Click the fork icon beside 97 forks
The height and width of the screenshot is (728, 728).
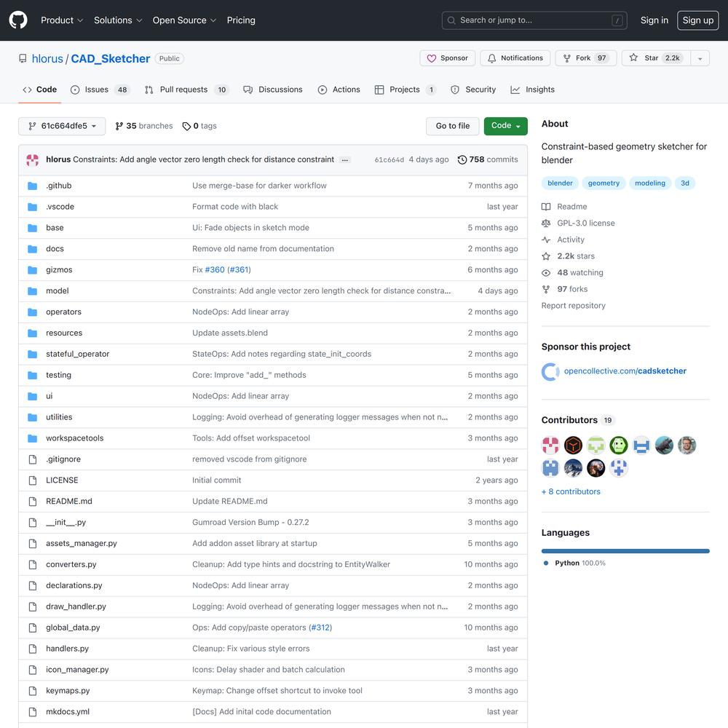pyautogui.click(x=546, y=289)
